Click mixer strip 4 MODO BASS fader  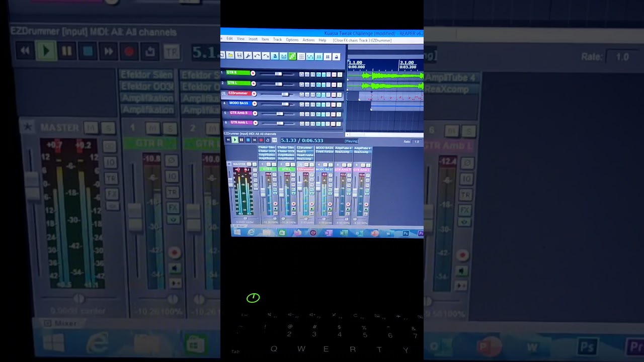(318, 187)
